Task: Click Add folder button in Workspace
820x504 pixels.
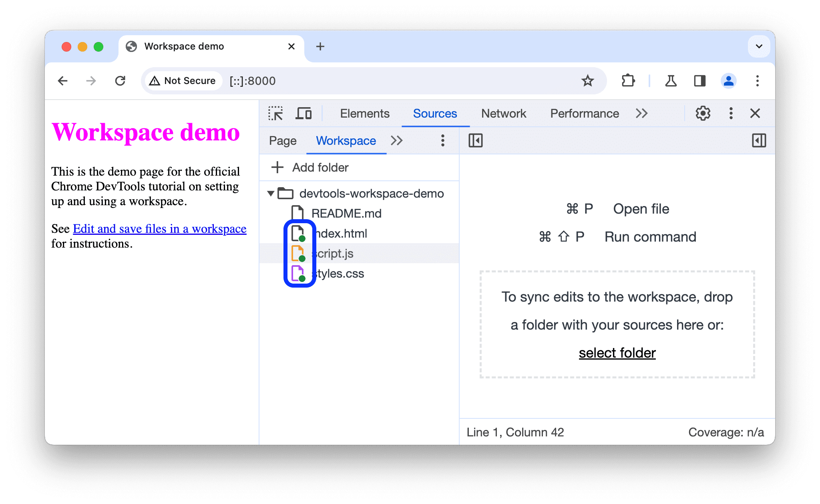Action: coord(314,168)
